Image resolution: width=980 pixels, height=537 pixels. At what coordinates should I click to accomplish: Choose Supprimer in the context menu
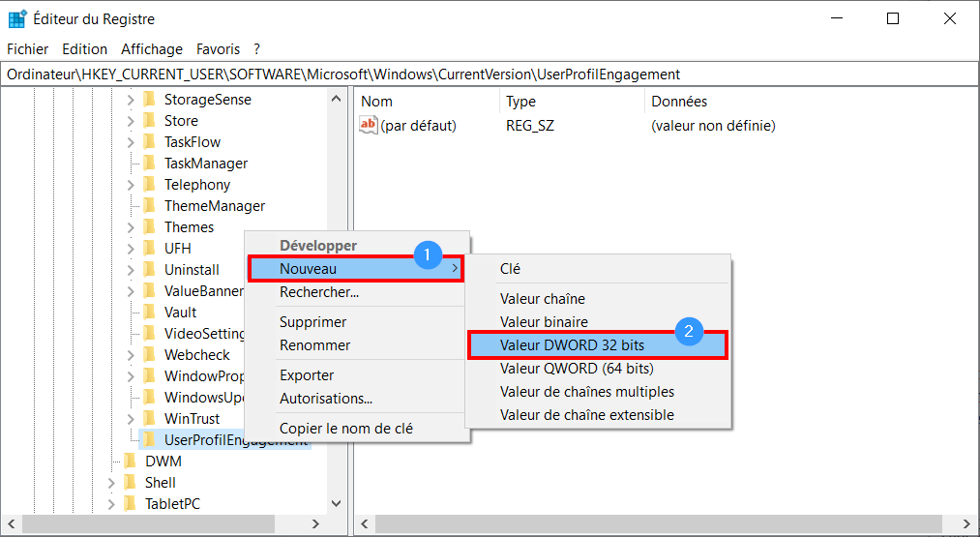(356, 322)
